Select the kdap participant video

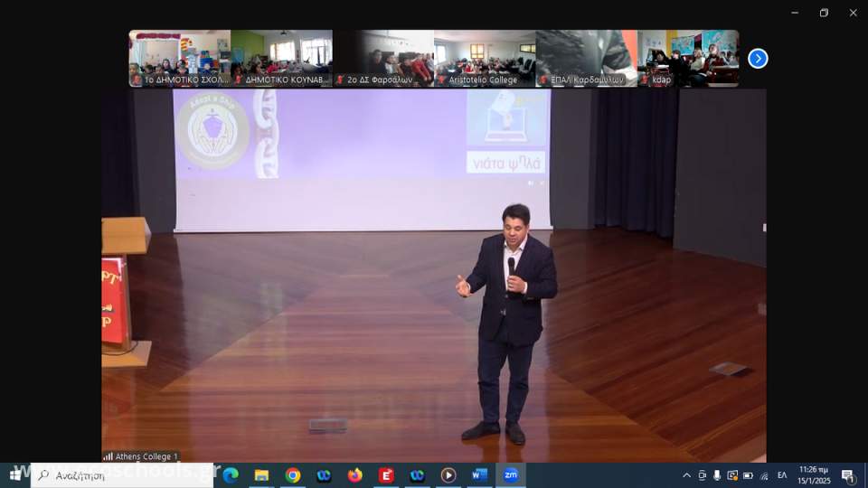688,59
